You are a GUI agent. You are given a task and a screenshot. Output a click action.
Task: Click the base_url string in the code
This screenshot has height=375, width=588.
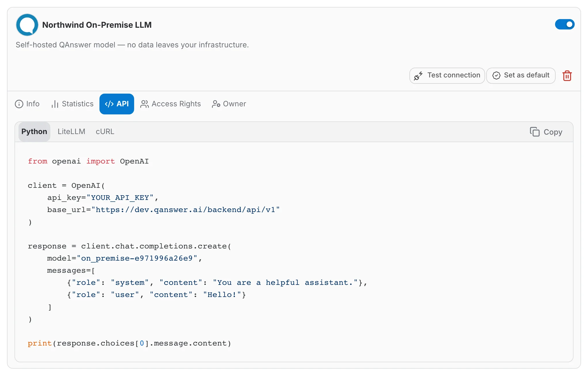(x=185, y=210)
